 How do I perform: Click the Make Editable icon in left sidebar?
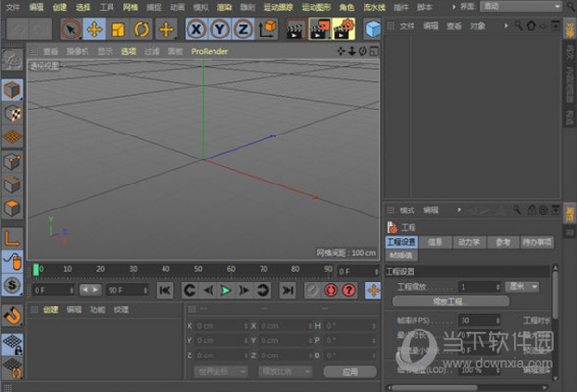click(13, 60)
